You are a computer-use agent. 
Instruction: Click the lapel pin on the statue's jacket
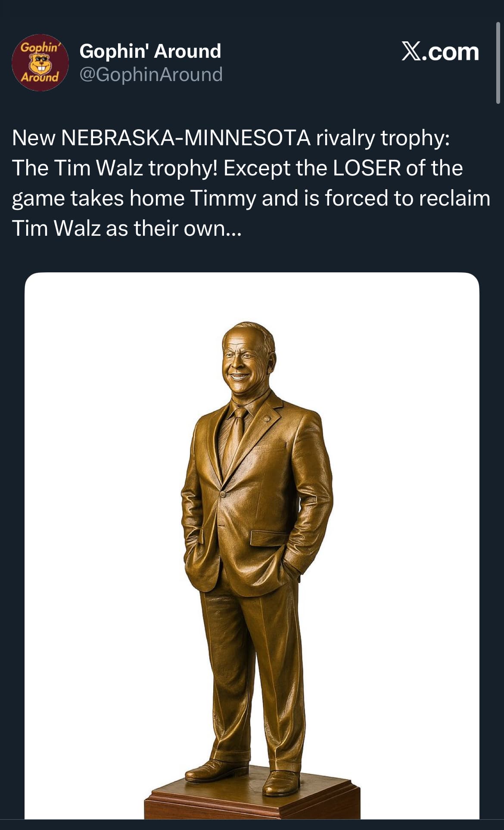(267, 418)
